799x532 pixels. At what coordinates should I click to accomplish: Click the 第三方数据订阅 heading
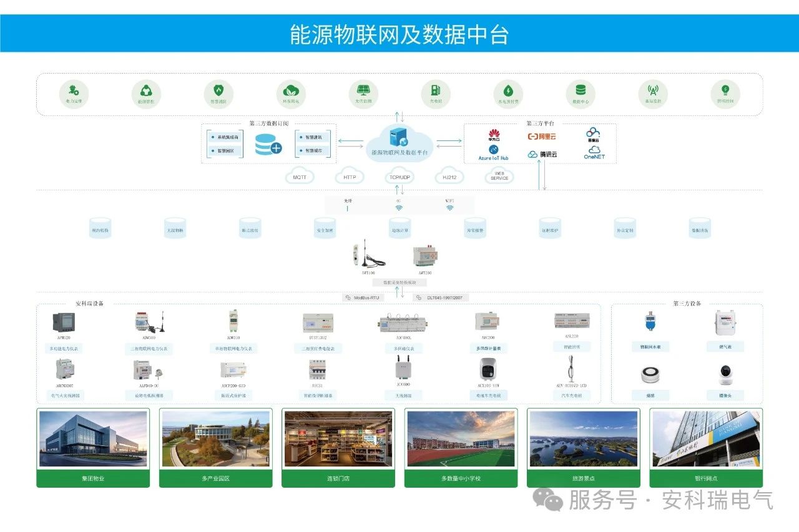[269, 123]
